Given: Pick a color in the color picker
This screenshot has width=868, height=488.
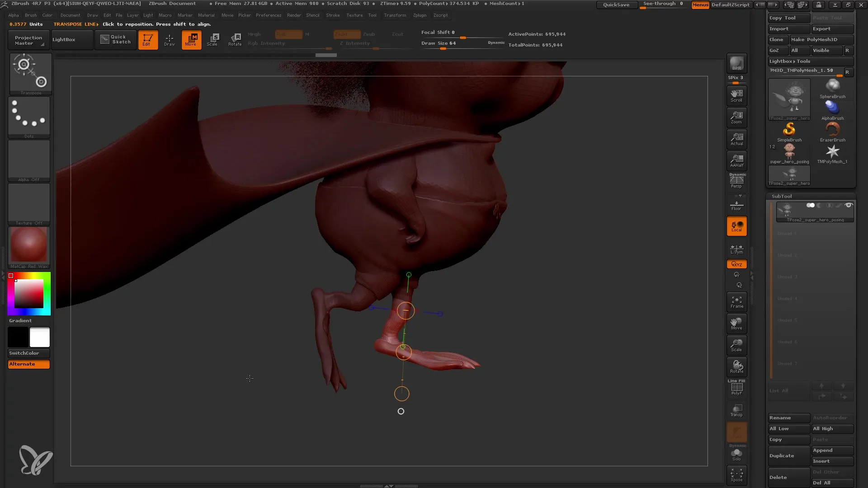Looking at the screenshot, I should [x=29, y=294].
